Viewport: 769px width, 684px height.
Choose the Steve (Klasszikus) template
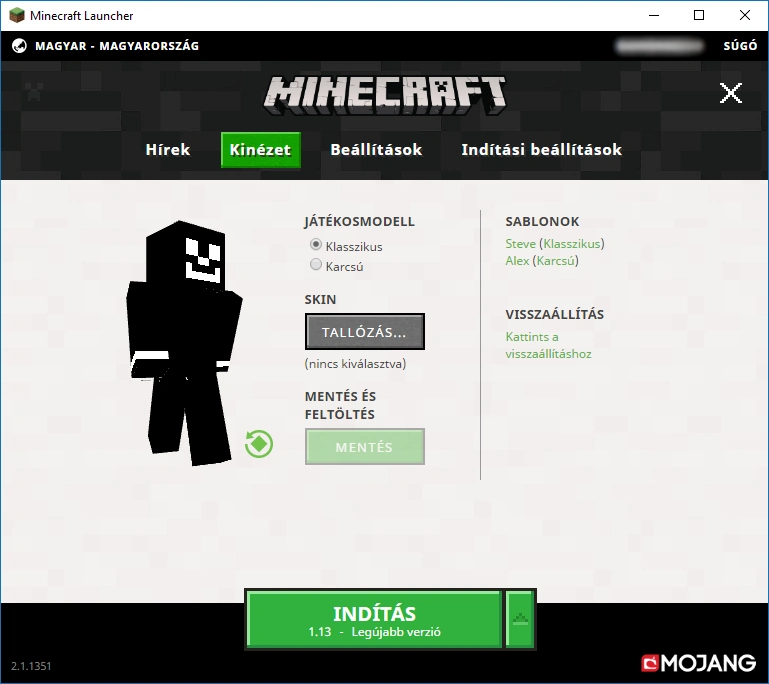[x=555, y=244]
